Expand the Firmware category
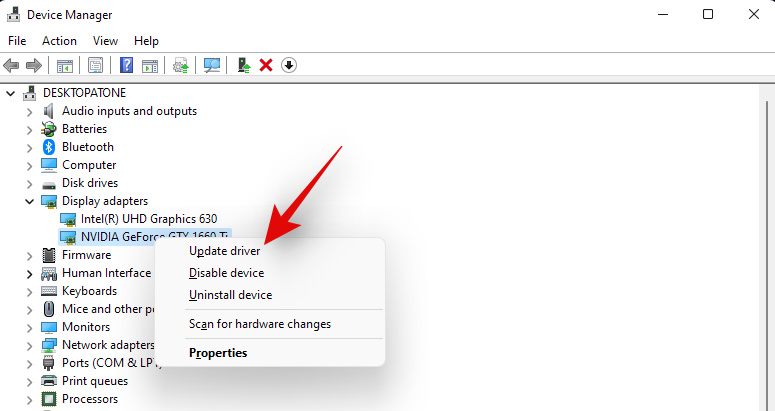 [x=30, y=256]
